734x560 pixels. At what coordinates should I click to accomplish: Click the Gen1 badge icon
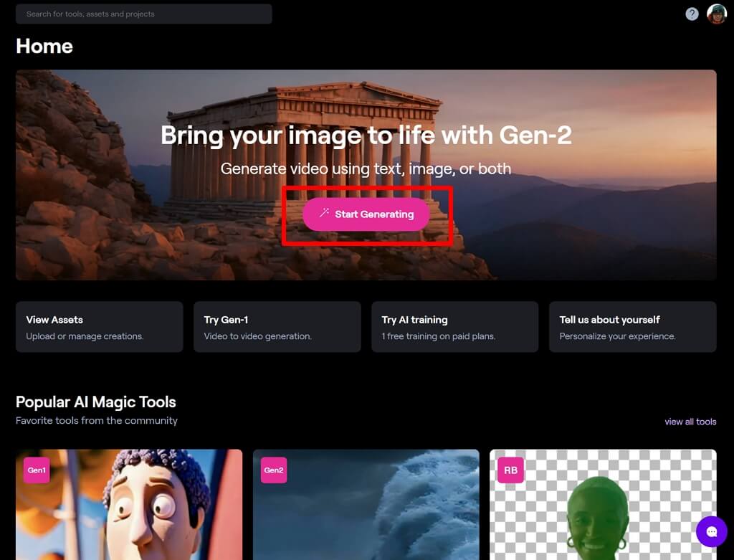click(37, 470)
